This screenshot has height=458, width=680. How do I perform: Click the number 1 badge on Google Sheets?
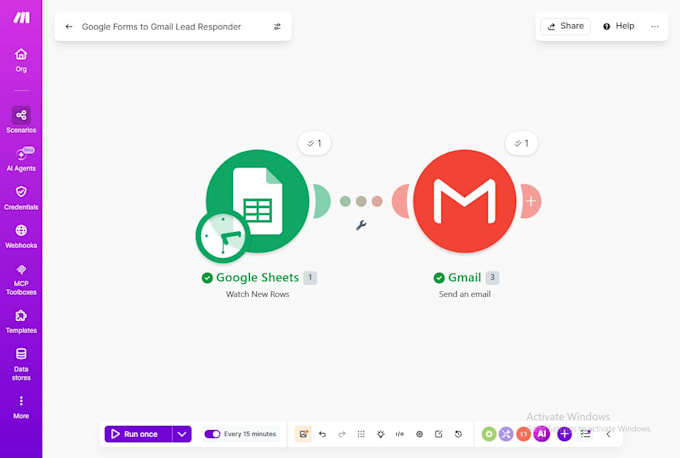pos(310,278)
